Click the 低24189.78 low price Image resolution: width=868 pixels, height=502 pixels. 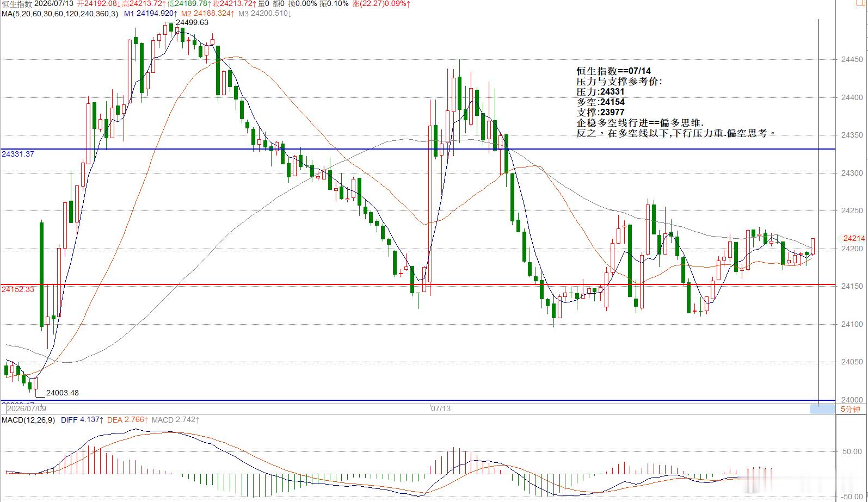click(x=190, y=4)
